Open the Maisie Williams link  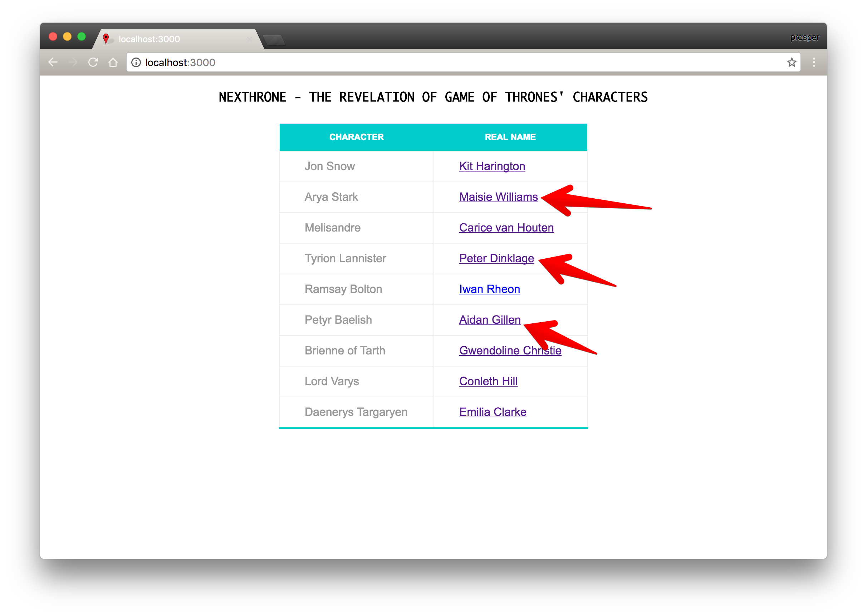[x=498, y=197]
